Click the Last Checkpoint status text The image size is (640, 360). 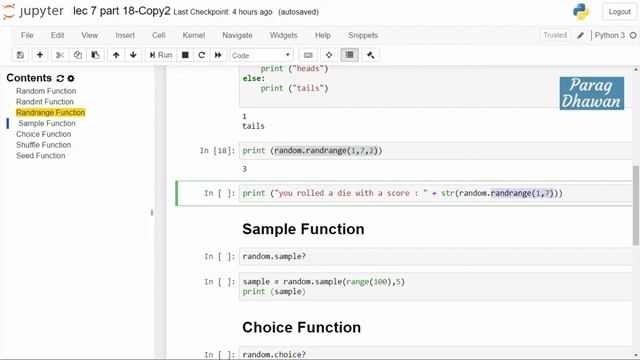(223, 12)
